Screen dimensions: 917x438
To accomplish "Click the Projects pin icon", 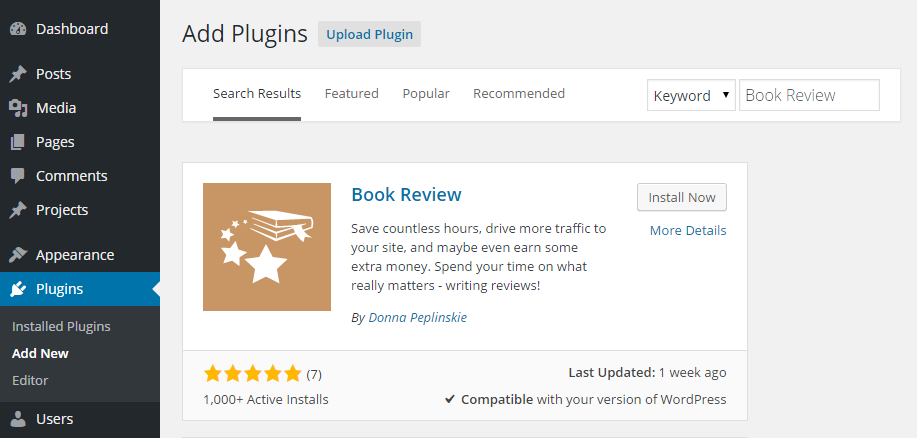I will pyautogui.click(x=18, y=210).
